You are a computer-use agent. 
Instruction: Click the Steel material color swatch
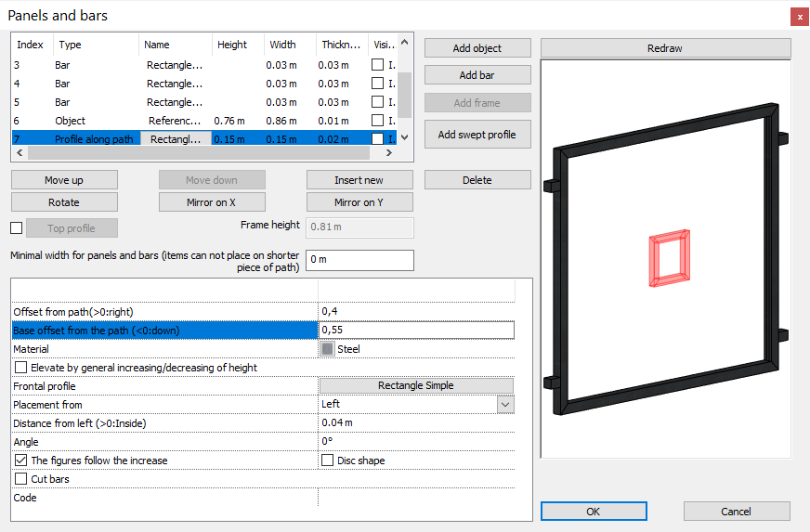point(327,349)
